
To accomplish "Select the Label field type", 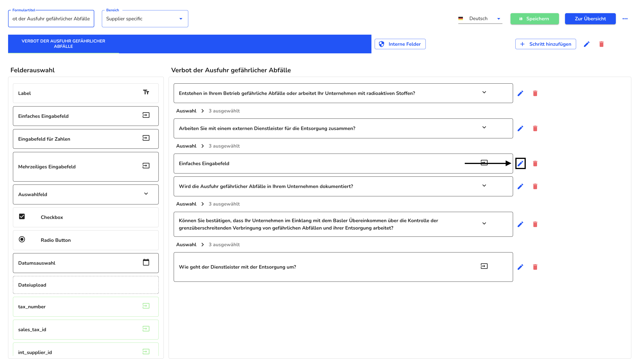I will (x=86, y=93).
